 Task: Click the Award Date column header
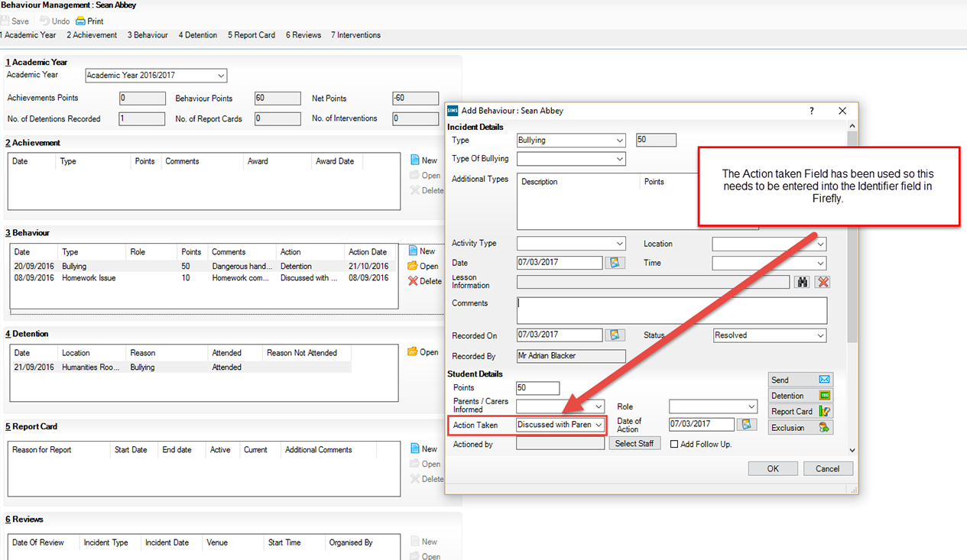click(335, 161)
